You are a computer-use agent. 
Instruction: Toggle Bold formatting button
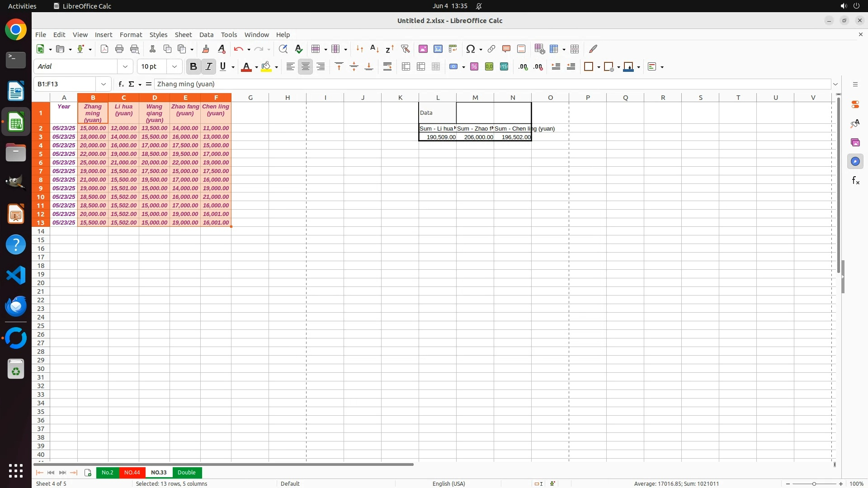click(x=193, y=67)
